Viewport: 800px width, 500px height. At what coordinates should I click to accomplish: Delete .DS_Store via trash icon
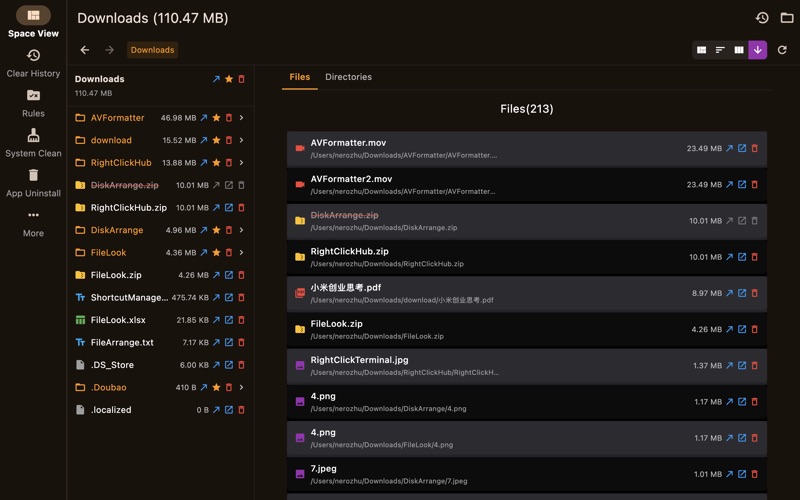click(241, 365)
